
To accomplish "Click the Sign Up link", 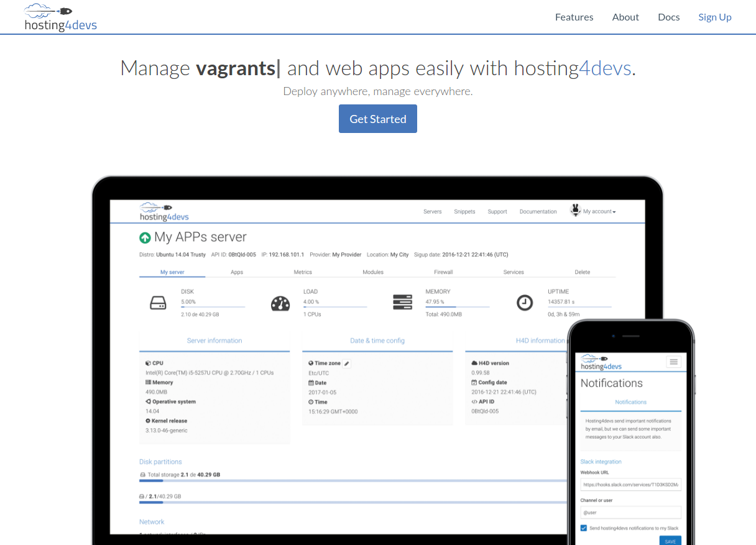I will 714,17.
